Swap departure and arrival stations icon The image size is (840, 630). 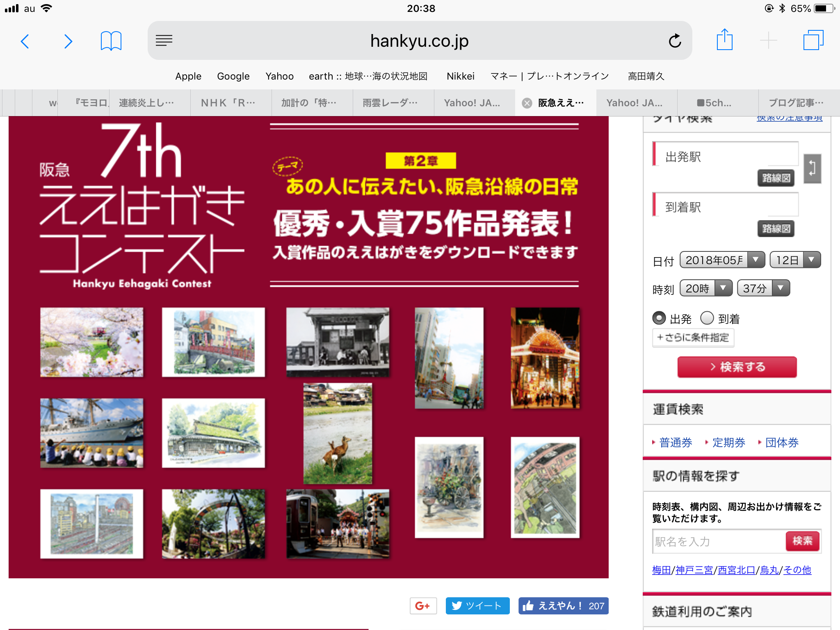click(812, 168)
